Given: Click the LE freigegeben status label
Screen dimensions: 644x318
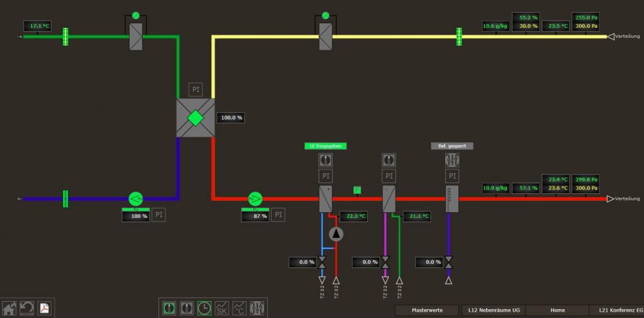Looking at the screenshot, I should [x=326, y=146].
